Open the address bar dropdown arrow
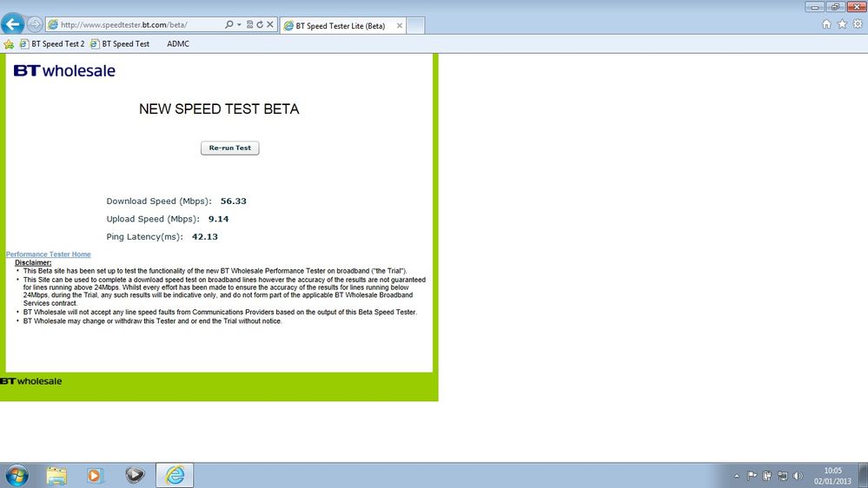Viewport: 868px width, 488px height. coord(239,24)
